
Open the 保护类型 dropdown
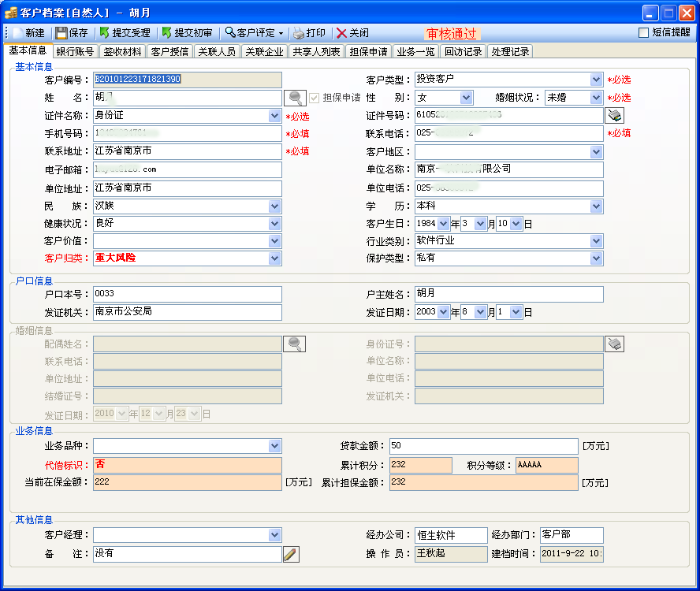click(x=597, y=258)
